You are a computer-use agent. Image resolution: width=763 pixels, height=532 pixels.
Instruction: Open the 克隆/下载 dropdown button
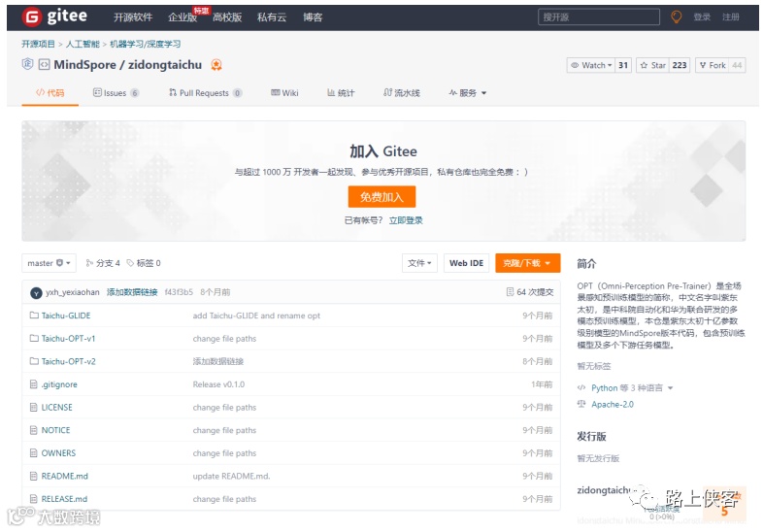click(527, 263)
